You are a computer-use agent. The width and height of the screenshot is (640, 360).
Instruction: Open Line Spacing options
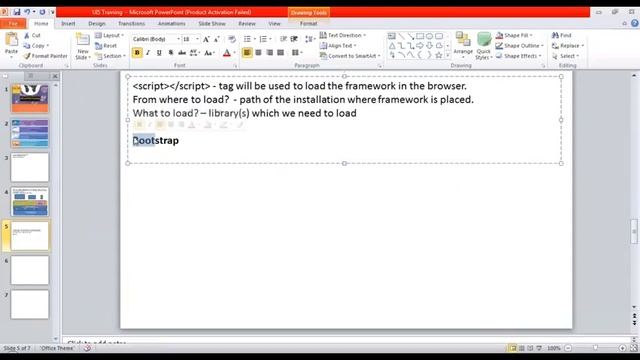(x=310, y=39)
